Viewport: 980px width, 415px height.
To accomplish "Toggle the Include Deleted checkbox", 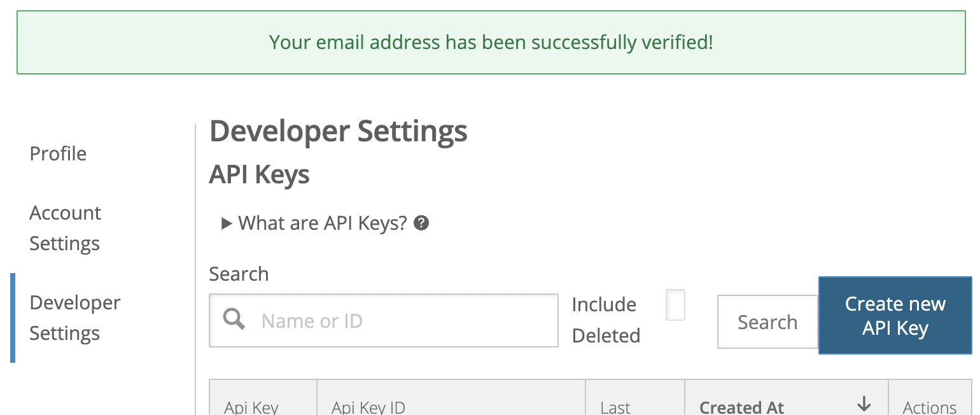I will 675,305.
